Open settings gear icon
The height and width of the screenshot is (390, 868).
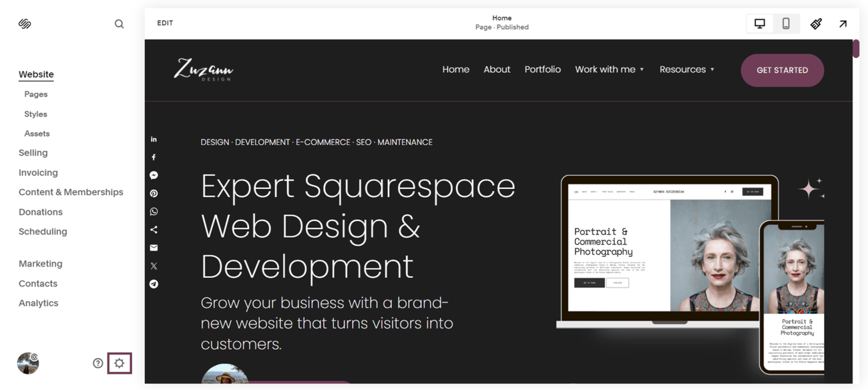coord(120,363)
